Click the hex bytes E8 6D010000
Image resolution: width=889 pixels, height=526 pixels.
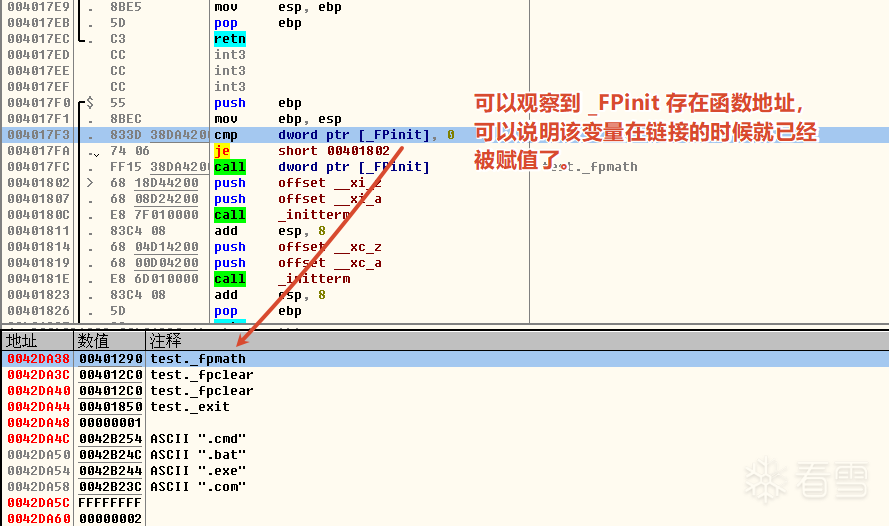click(x=154, y=279)
